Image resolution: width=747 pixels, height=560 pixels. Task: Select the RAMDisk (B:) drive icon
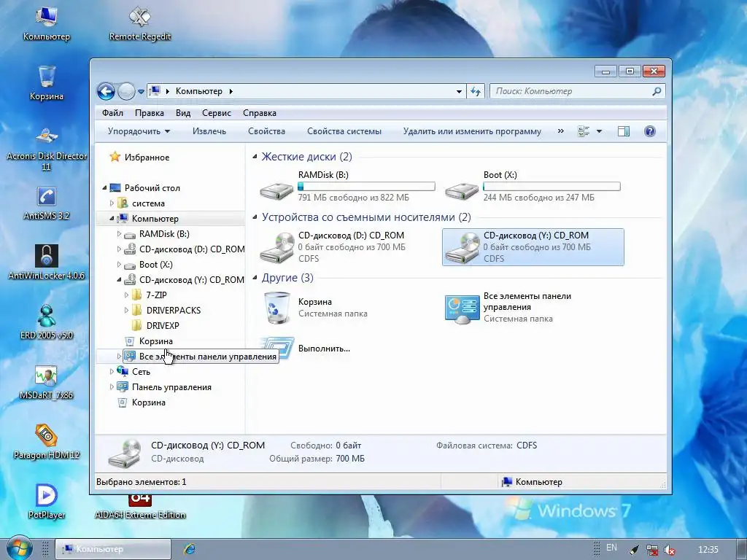click(x=276, y=190)
